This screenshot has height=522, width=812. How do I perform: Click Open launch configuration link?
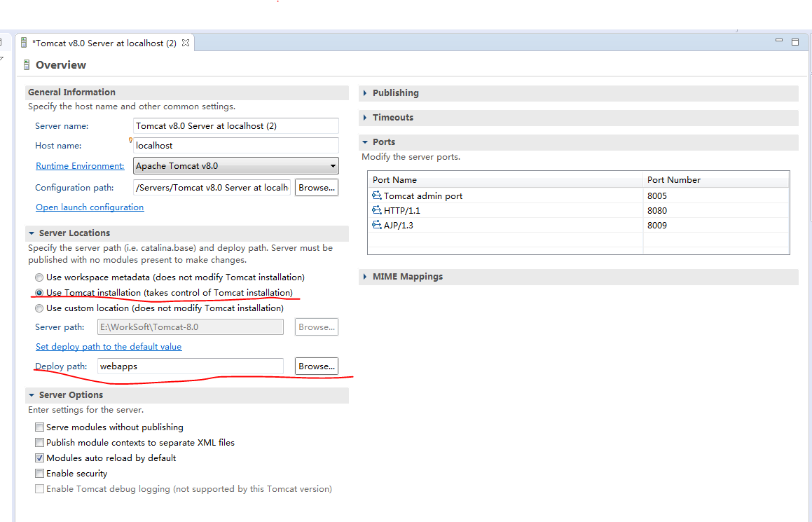(x=90, y=207)
